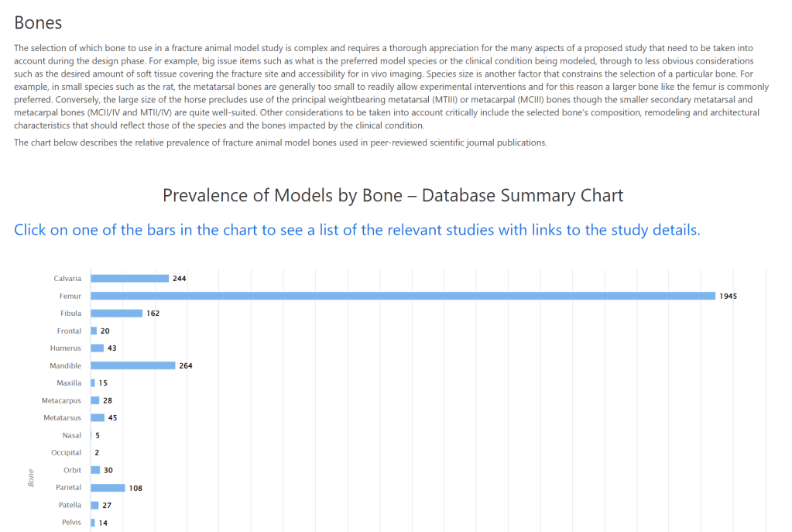Click the 1945 value label beside Femur
792x532 pixels.
pos(728,296)
